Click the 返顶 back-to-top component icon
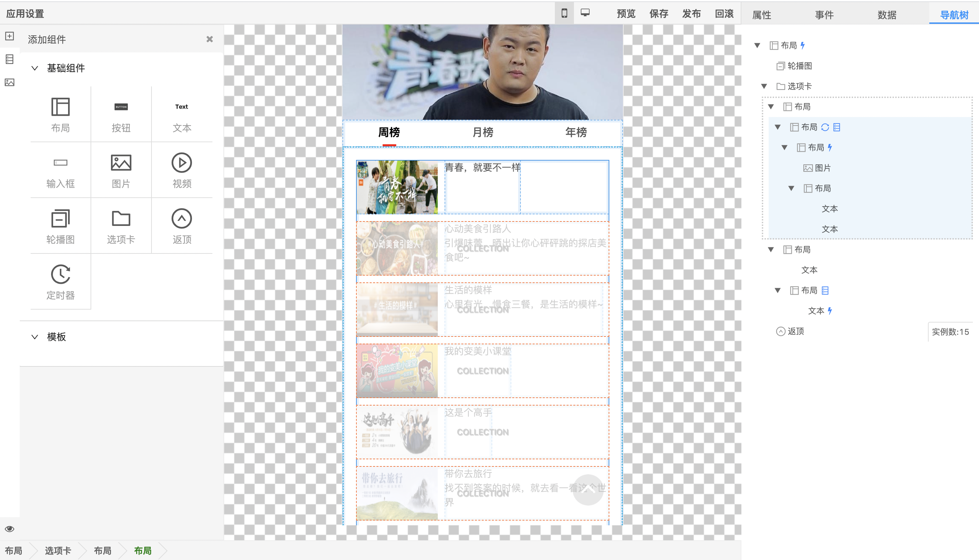This screenshot has height=560, width=979. pos(182,218)
